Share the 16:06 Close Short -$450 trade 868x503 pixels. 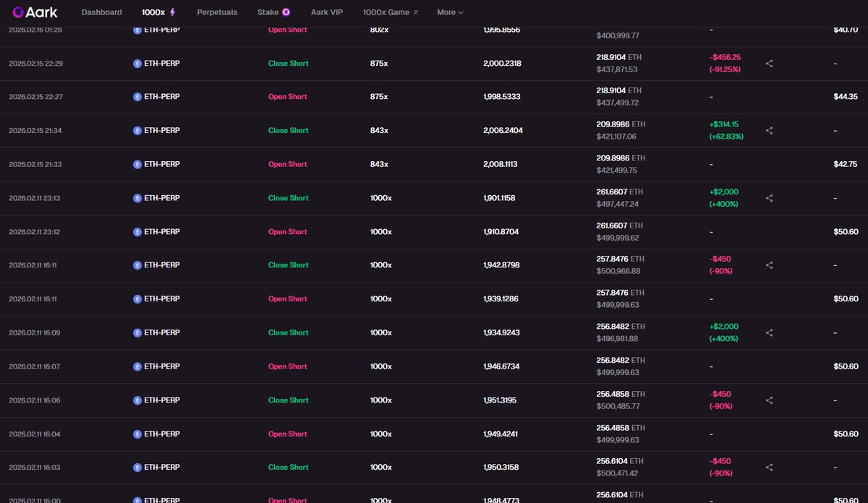(770, 400)
